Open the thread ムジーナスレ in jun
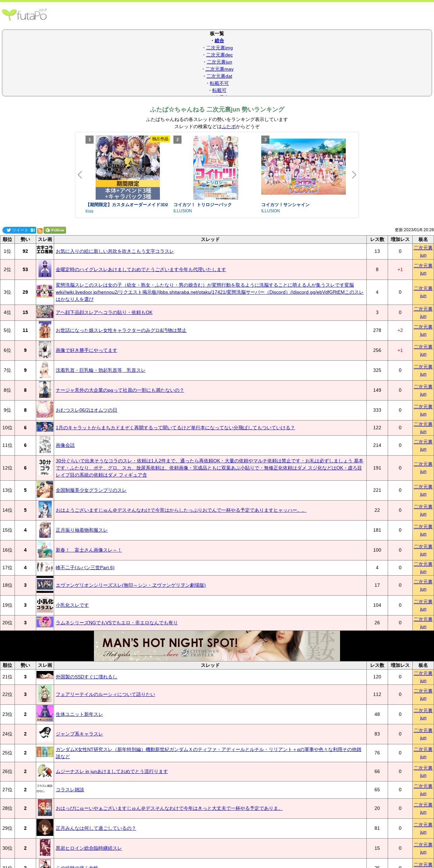The image size is (434, 868). [x=112, y=771]
